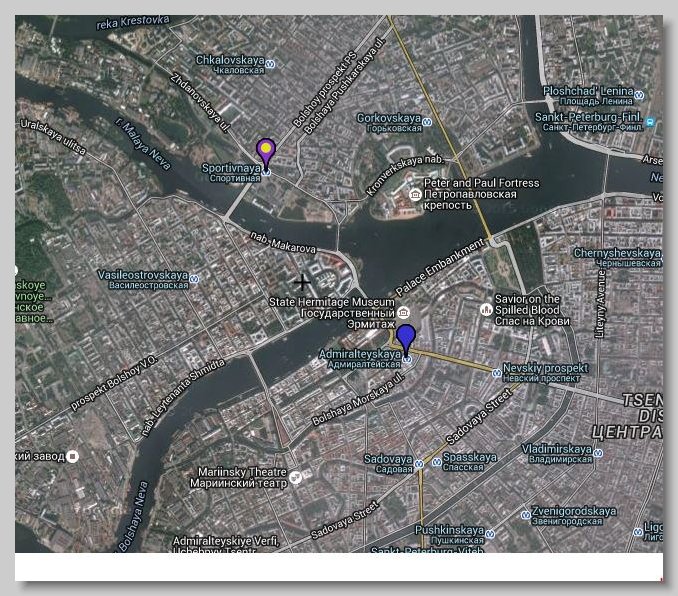
Task: Click the Chkalovskaya metro station icon
Action: pyautogui.click(x=271, y=64)
